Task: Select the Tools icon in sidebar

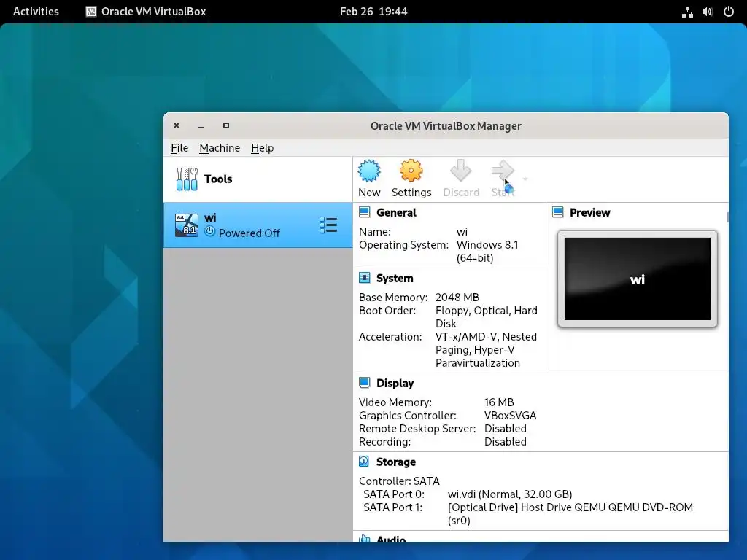Action: [x=187, y=179]
